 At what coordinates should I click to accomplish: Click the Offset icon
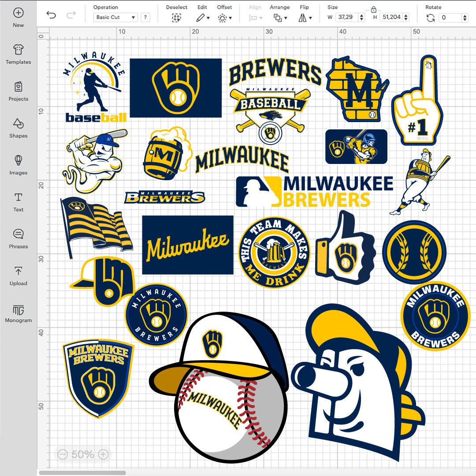pyautogui.click(x=222, y=18)
